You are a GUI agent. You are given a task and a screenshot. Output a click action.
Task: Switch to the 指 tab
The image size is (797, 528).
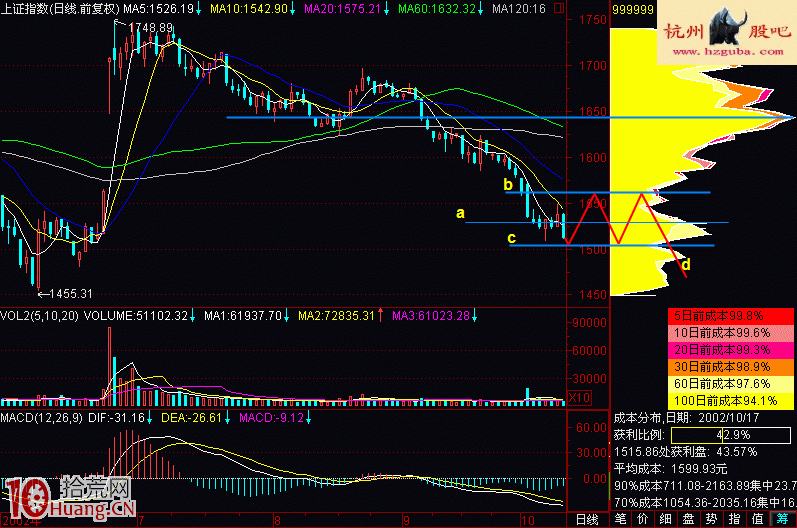[734, 519]
